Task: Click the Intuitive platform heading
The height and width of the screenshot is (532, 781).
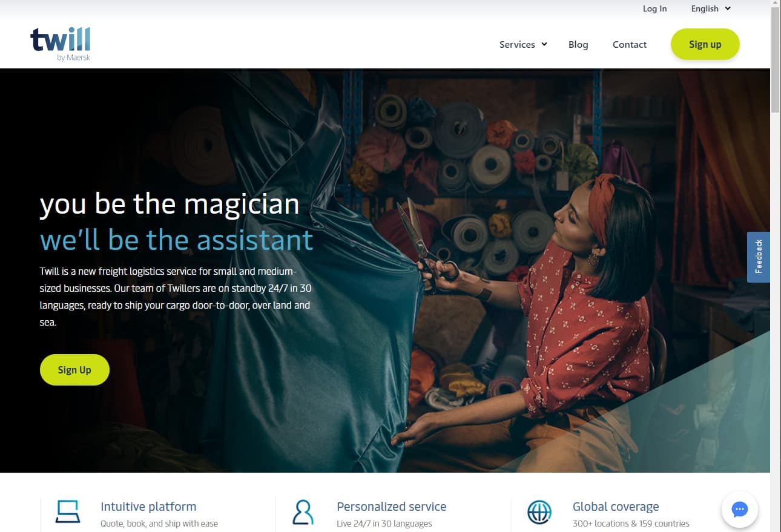Action: click(x=148, y=507)
